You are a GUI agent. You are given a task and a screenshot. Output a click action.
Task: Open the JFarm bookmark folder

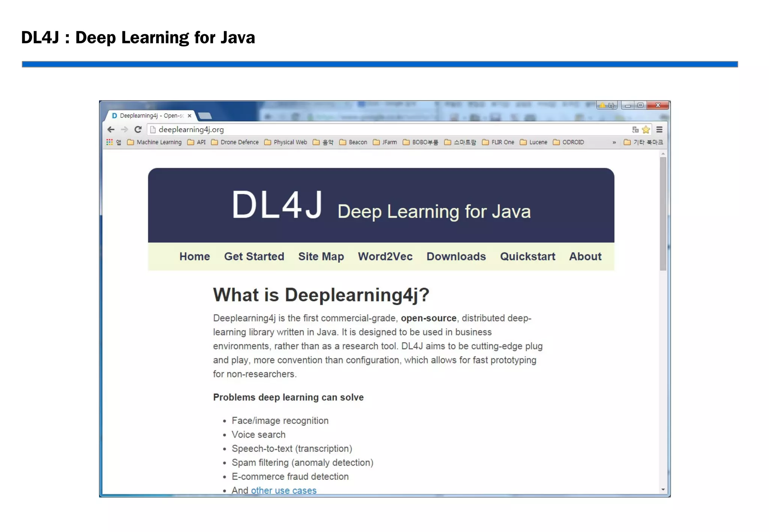coord(385,142)
